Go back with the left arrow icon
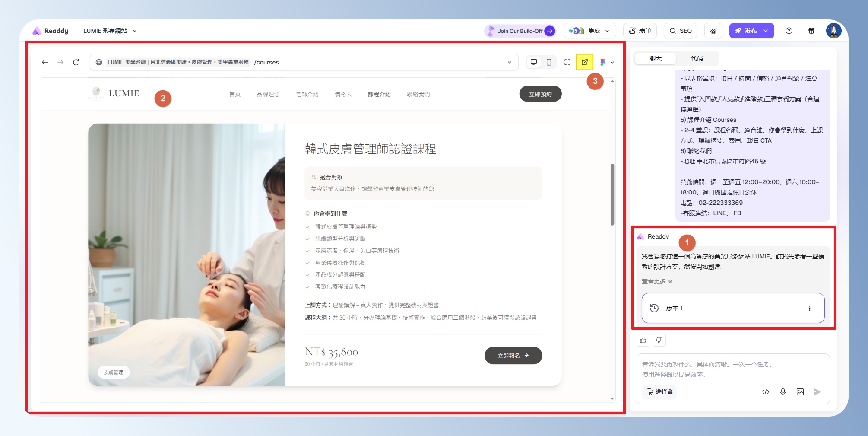This screenshot has width=868, height=436. [x=45, y=62]
